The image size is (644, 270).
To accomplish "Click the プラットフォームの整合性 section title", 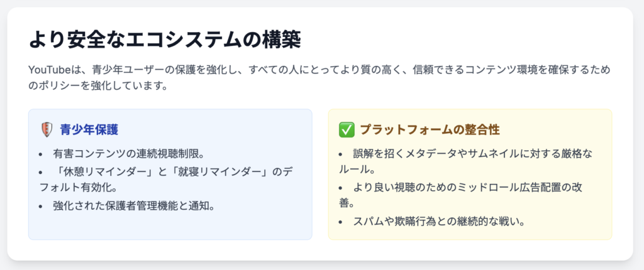I will point(430,130).
